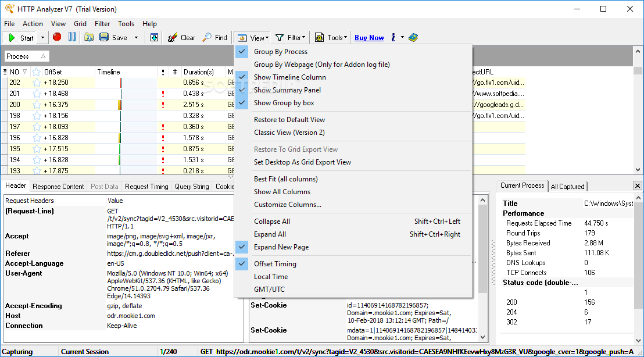Open a log file with the folder icon
644x357 pixels.
click(89, 37)
